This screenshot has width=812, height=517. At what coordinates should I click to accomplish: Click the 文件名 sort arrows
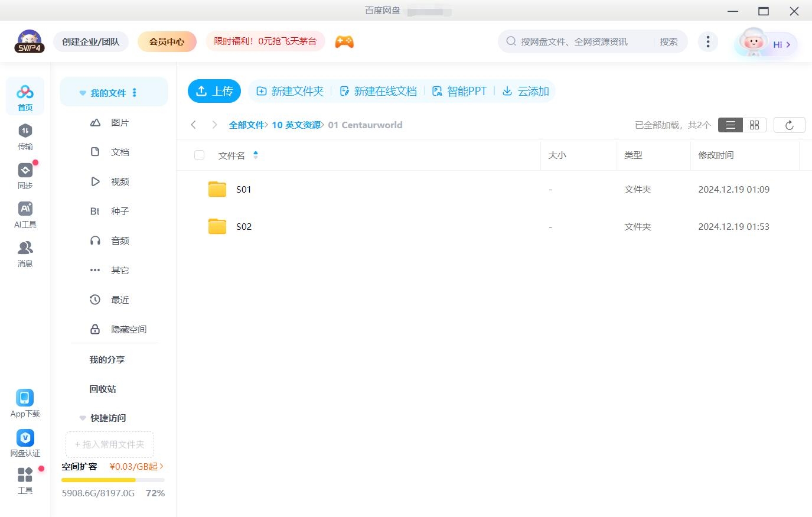click(256, 155)
